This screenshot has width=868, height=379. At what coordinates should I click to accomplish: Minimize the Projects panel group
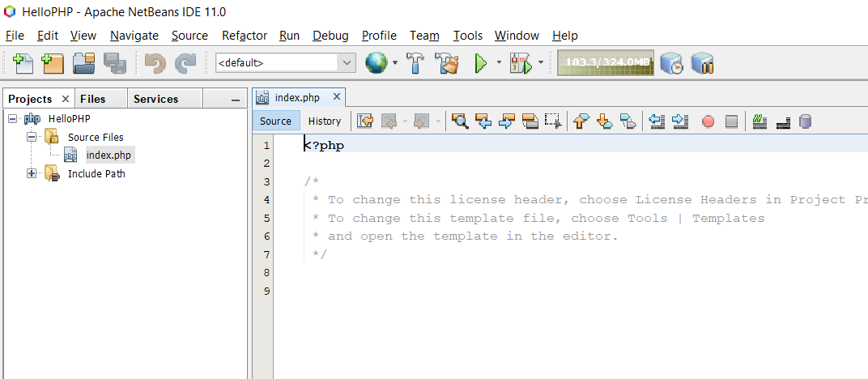click(236, 100)
